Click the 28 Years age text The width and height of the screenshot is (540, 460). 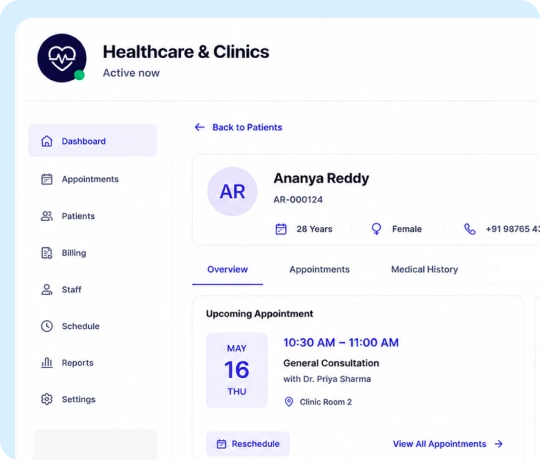click(314, 229)
